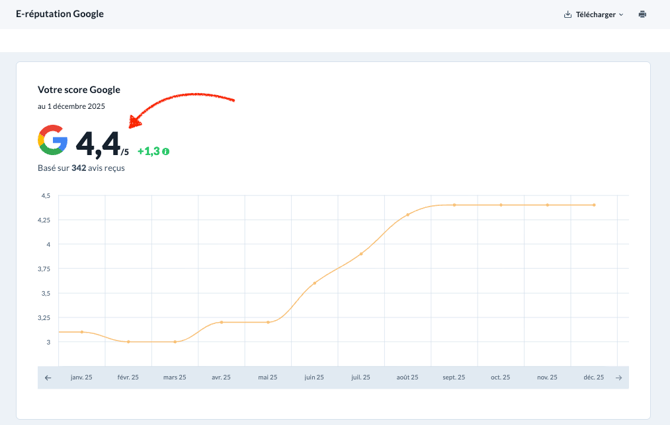The height and width of the screenshot is (425, 670).
Task: Select the déc. 25 month label
Action: pyautogui.click(x=594, y=377)
